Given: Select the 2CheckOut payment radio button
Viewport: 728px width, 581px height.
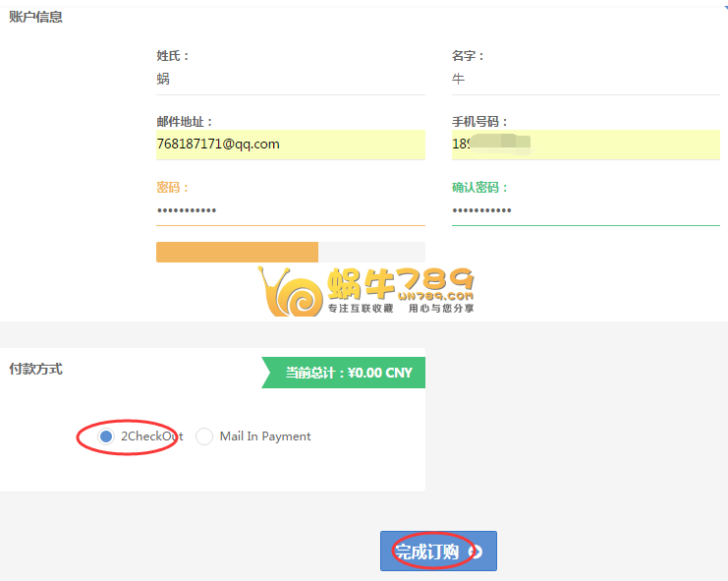Looking at the screenshot, I should 106,436.
